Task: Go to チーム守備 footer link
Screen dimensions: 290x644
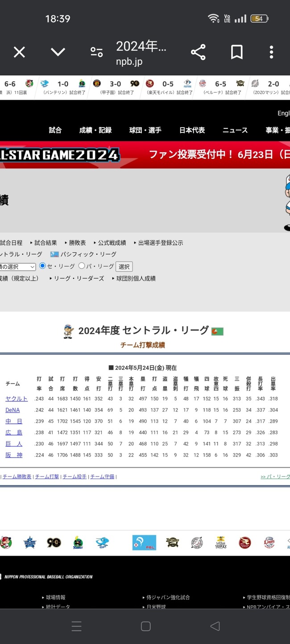Action: click(x=102, y=477)
